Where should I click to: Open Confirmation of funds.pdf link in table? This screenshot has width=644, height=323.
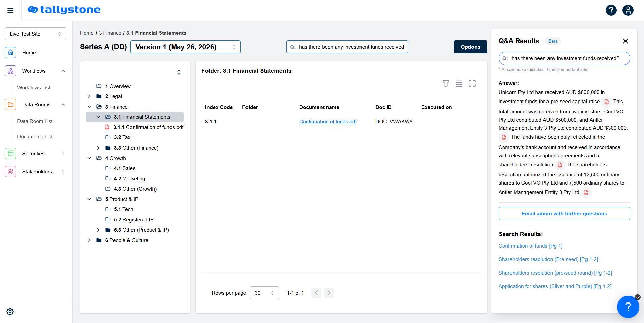point(328,122)
